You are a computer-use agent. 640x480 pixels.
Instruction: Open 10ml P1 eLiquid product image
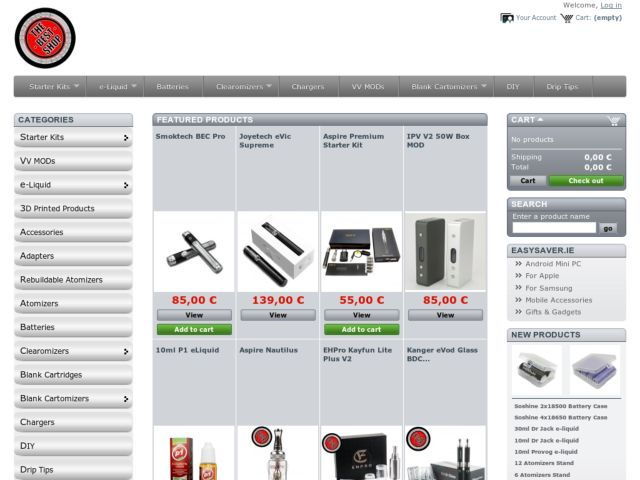(x=194, y=453)
